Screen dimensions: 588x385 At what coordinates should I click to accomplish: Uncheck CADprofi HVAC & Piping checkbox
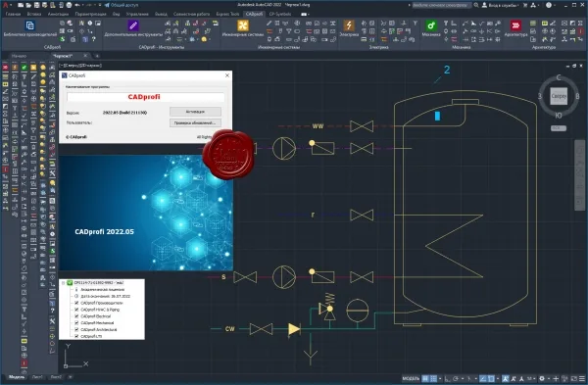76,310
